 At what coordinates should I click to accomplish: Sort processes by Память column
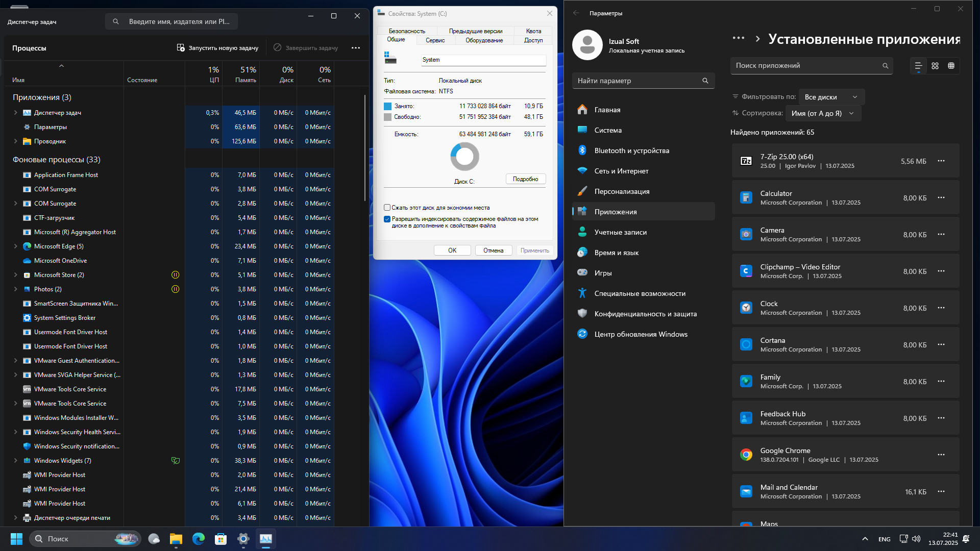pos(241,74)
